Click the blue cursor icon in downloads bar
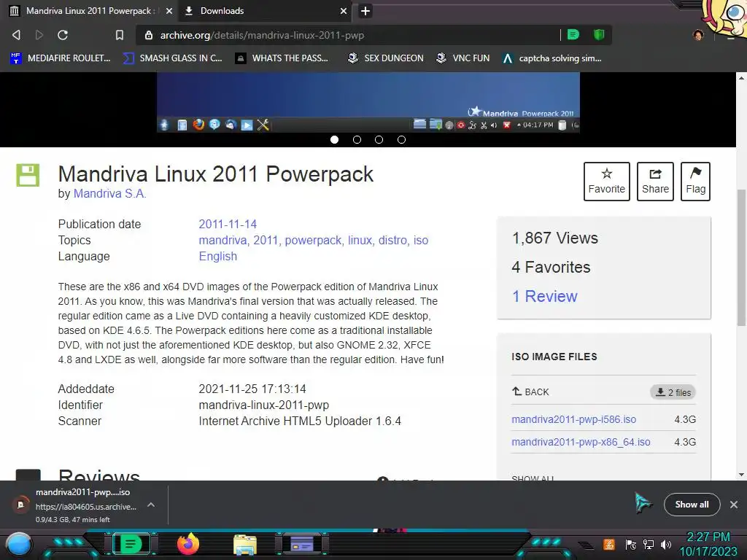 coord(642,503)
